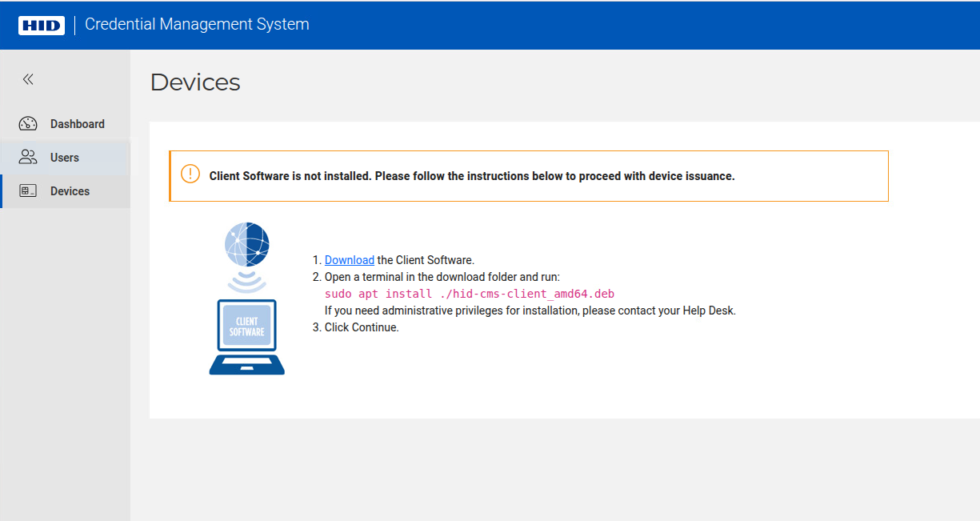Click the Devices page heading
The width and height of the screenshot is (980, 521).
(195, 82)
